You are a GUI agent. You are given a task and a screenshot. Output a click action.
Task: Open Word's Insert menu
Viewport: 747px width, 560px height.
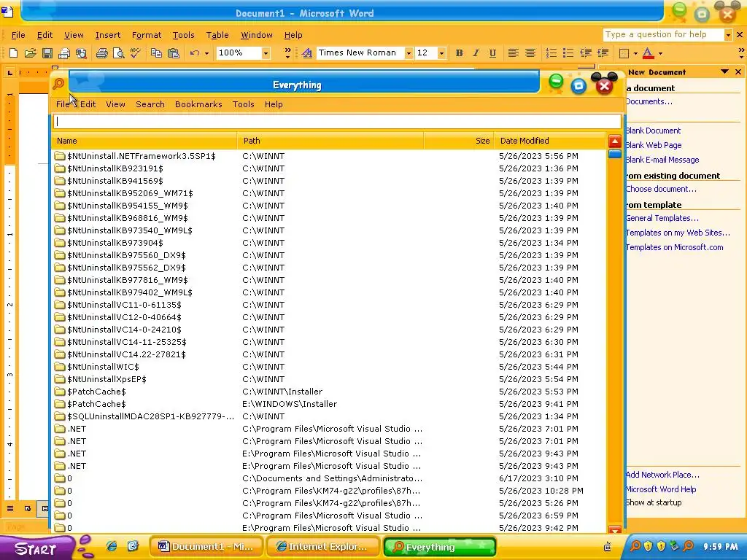tap(108, 35)
